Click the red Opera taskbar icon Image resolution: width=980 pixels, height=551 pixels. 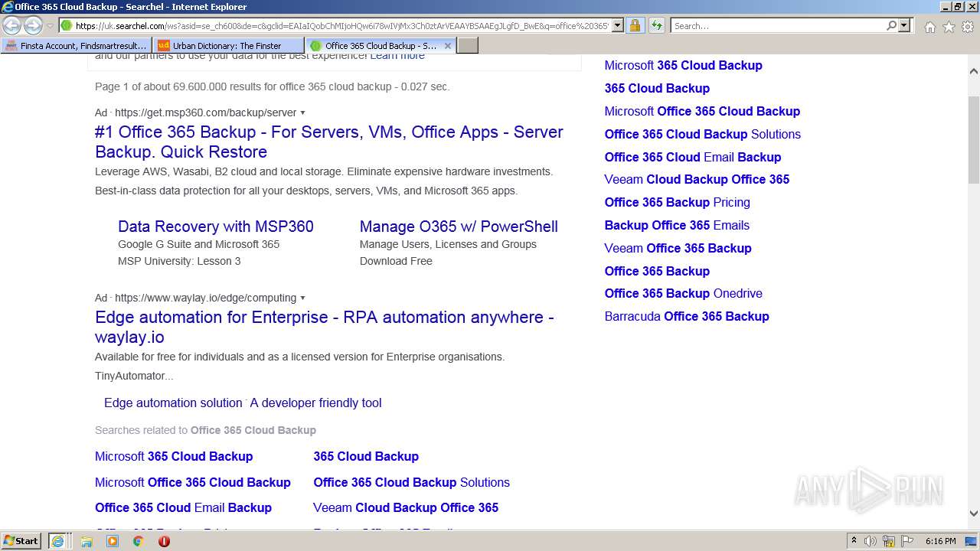coord(164,541)
